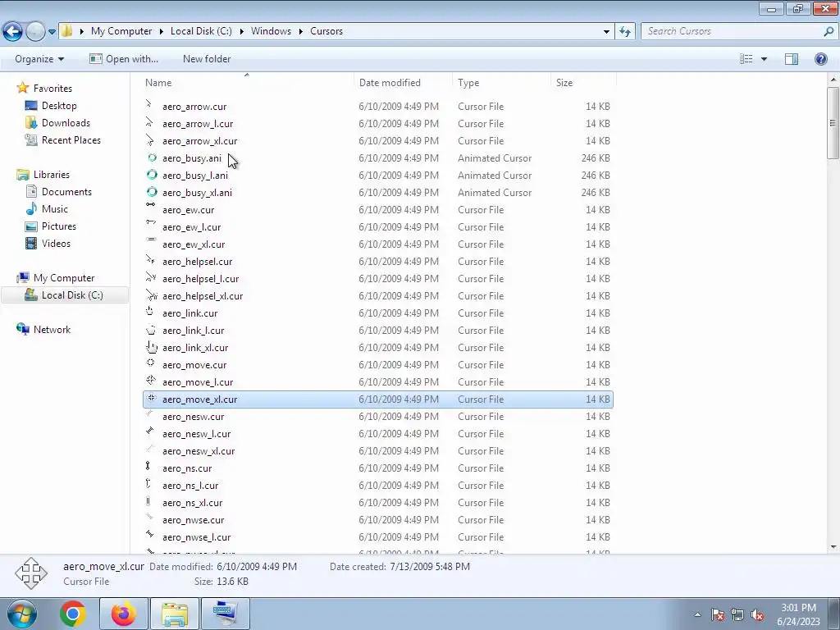Open the Videos library
This screenshot has height=630, width=840.
coord(56,243)
